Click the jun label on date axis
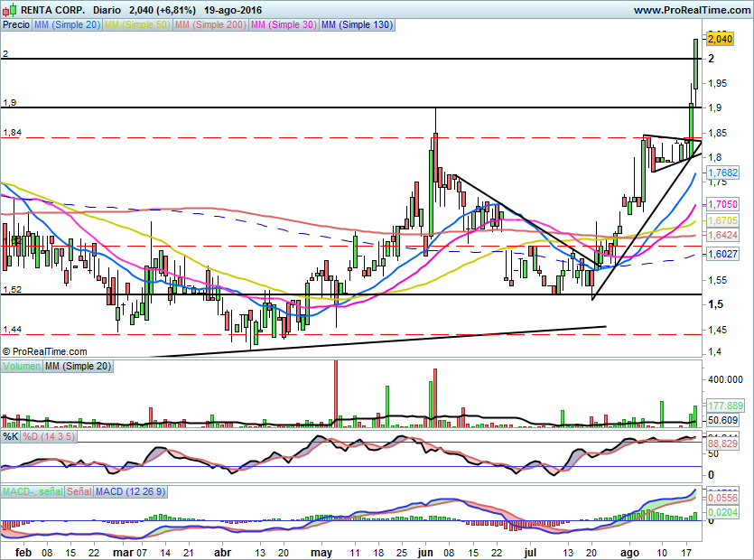This screenshot has height=560, width=754. pos(425,552)
